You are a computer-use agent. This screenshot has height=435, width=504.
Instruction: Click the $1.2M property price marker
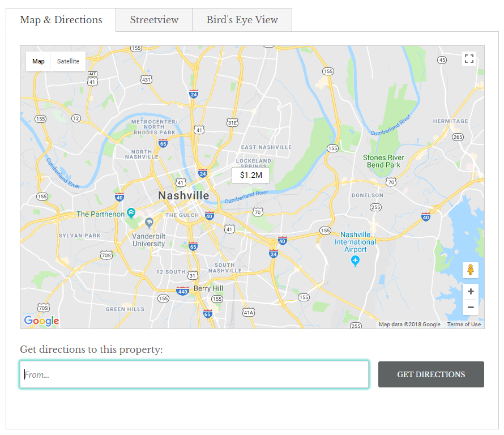[251, 175]
